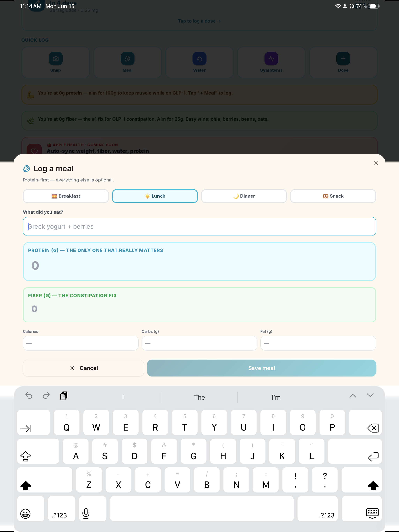399x532 pixels.
Task: Tap the M key
Action: [266, 480]
